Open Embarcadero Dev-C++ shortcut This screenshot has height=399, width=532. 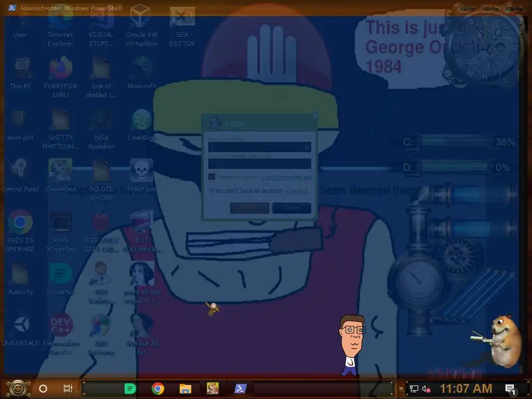click(x=61, y=334)
